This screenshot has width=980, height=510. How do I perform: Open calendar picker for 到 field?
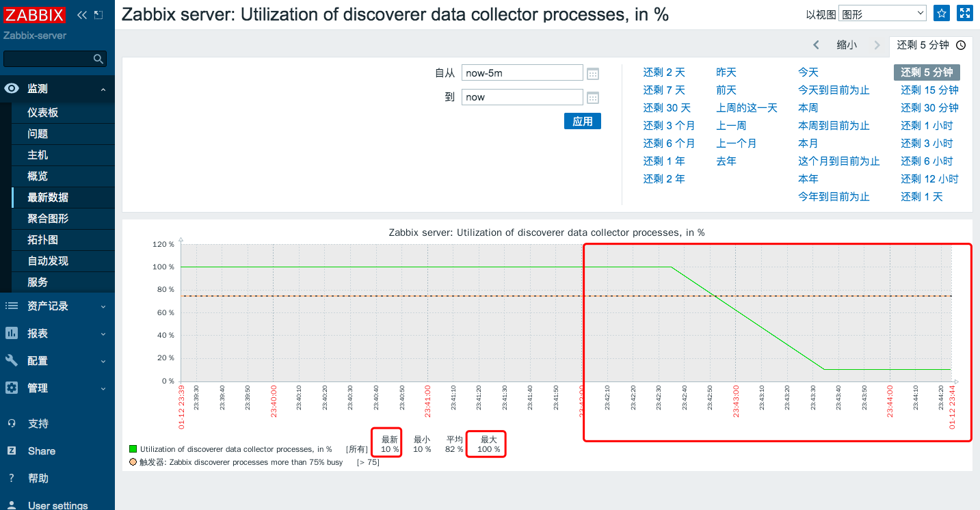tap(593, 98)
